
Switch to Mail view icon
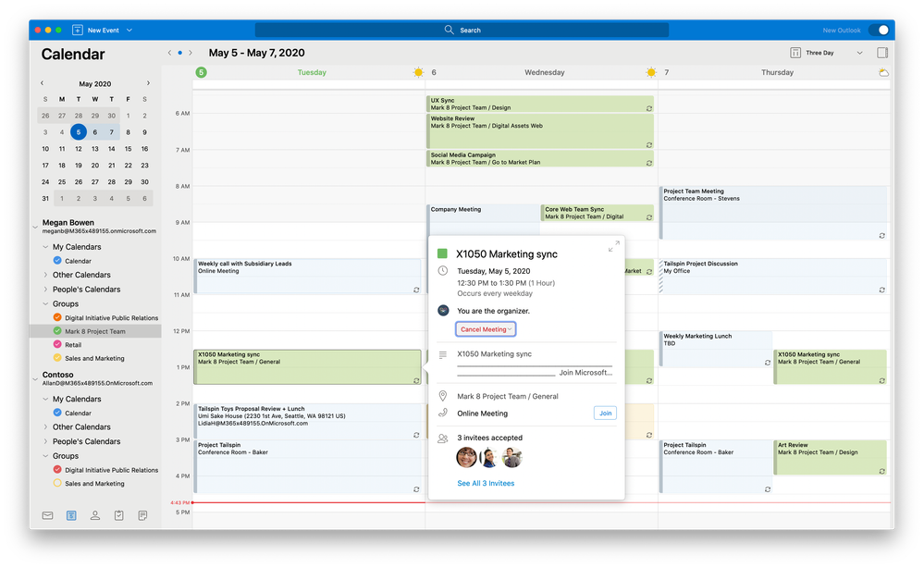[x=48, y=515]
